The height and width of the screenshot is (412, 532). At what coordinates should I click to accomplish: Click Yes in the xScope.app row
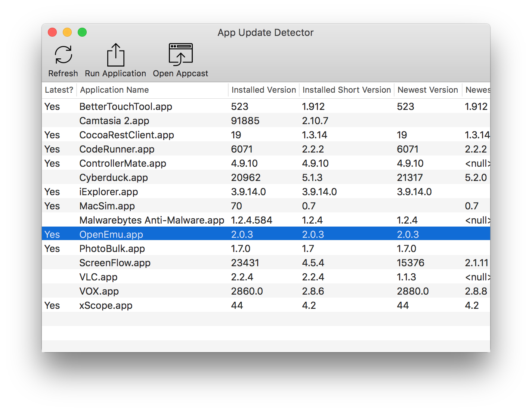click(x=52, y=305)
